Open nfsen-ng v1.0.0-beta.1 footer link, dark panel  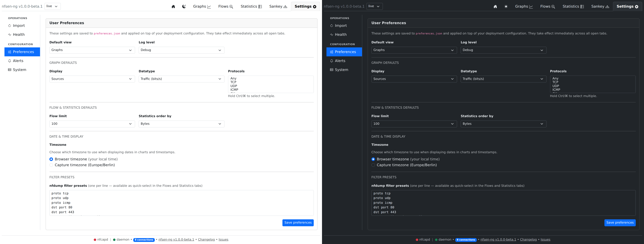(498, 240)
